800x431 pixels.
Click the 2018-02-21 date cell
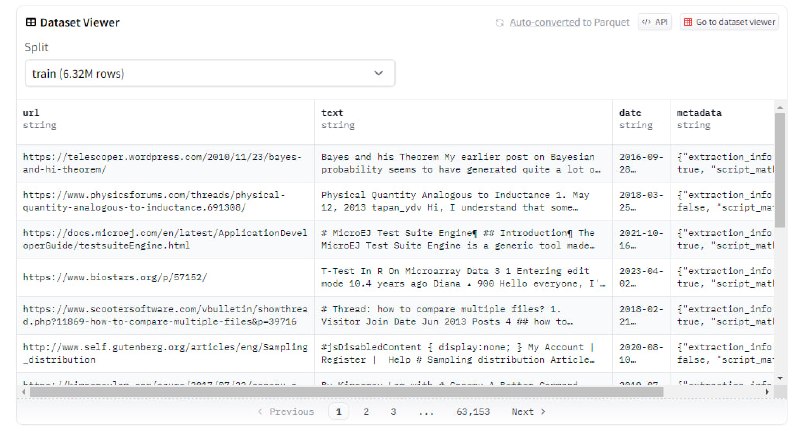[x=641, y=315]
